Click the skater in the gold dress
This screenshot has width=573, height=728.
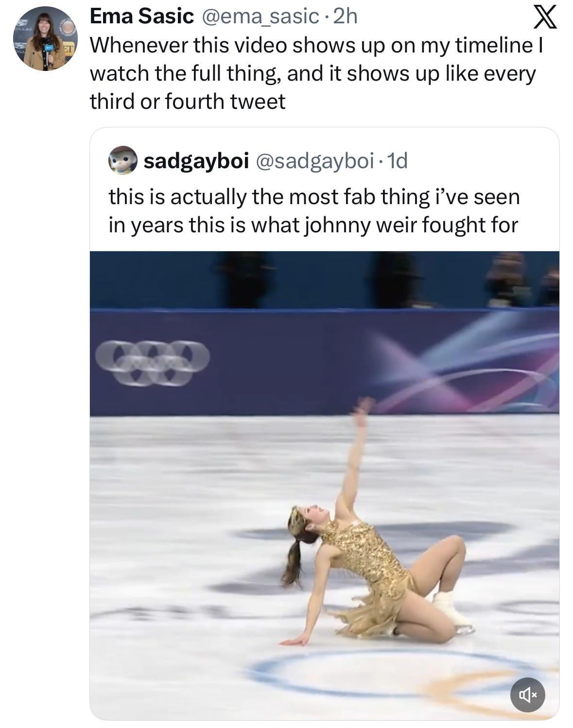pos(369,573)
